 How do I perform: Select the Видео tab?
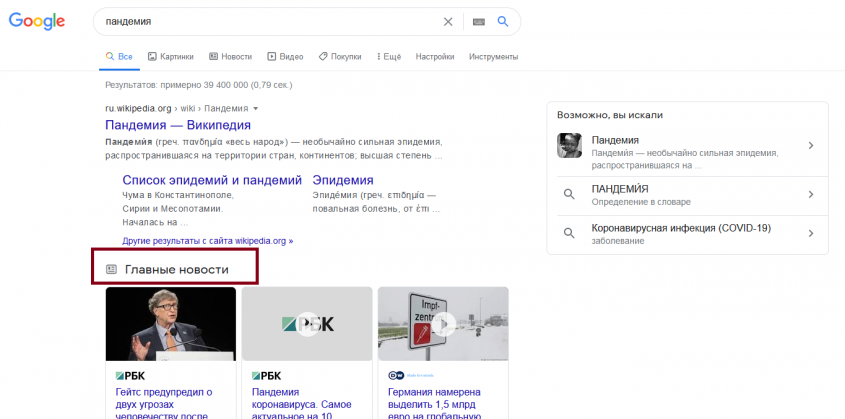(x=285, y=57)
